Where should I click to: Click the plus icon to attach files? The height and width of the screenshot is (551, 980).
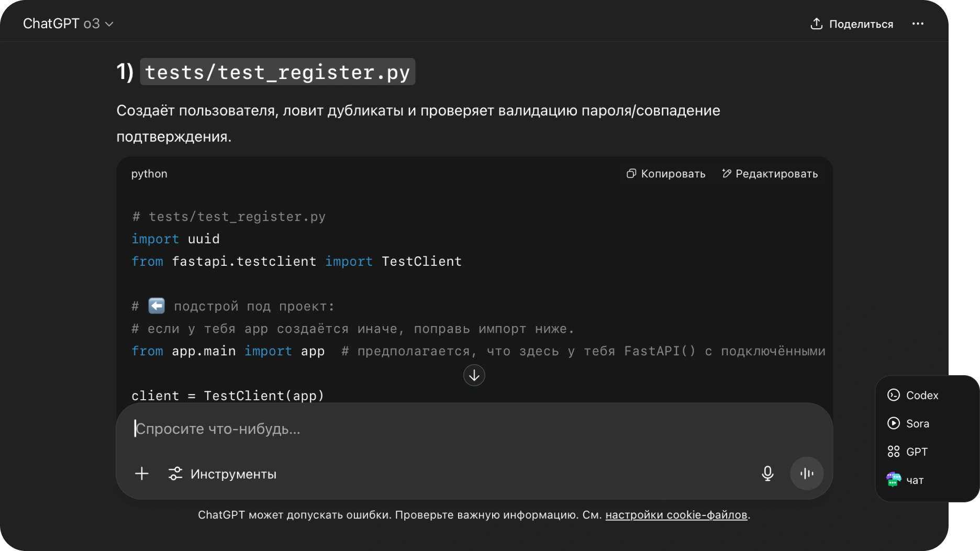(142, 474)
